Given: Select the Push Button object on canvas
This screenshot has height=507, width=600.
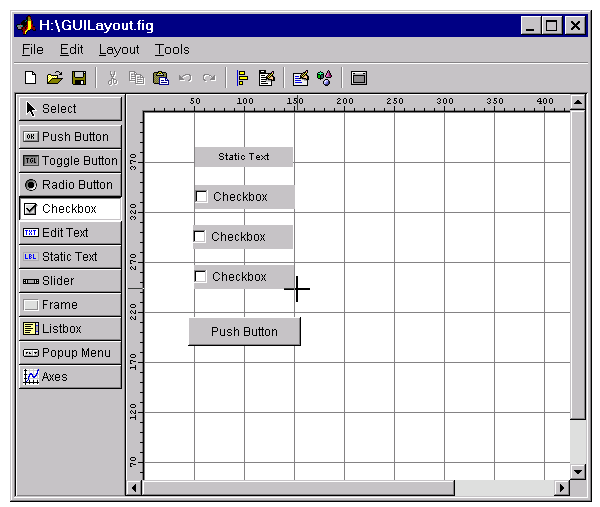Looking at the screenshot, I should 245,331.
